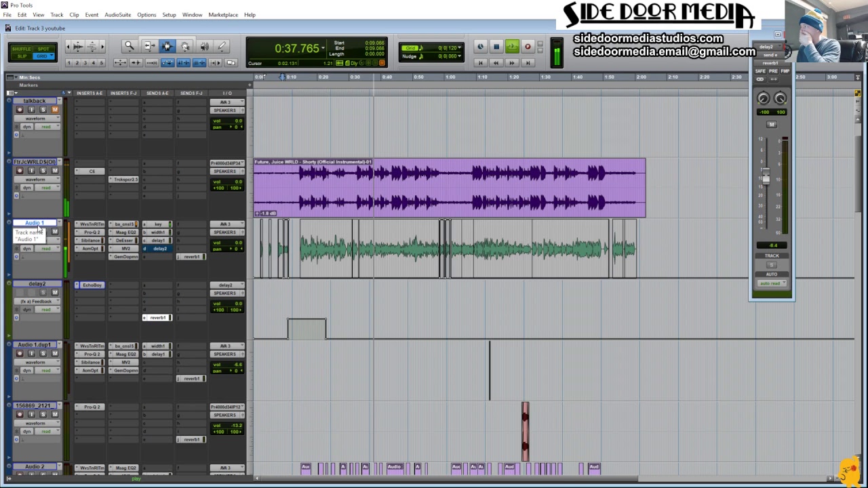Click the horizontal zoom in right arrow
The width and height of the screenshot is (868, 488).
[x=102, y=46]
